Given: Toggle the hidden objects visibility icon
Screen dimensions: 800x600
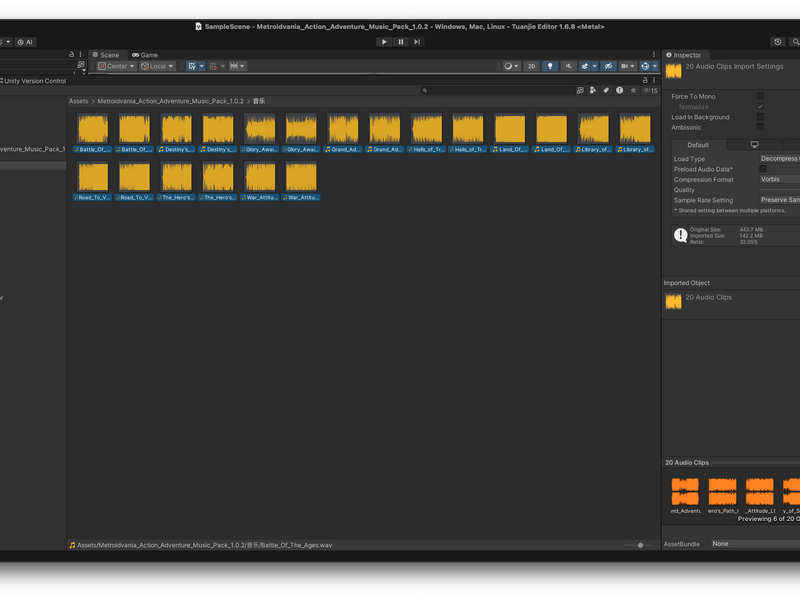Looking at the screenshot, I should [608, 66].
